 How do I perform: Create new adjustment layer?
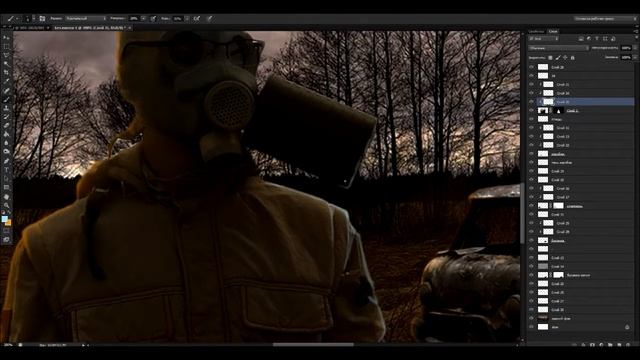[601, 345]
